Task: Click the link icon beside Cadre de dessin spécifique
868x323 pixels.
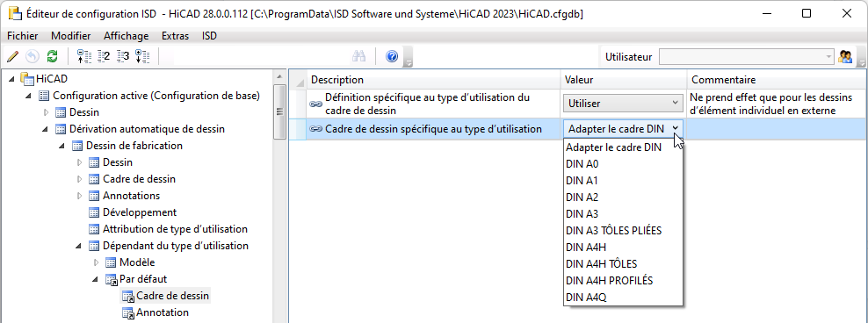Action: (x=316, y=129)
